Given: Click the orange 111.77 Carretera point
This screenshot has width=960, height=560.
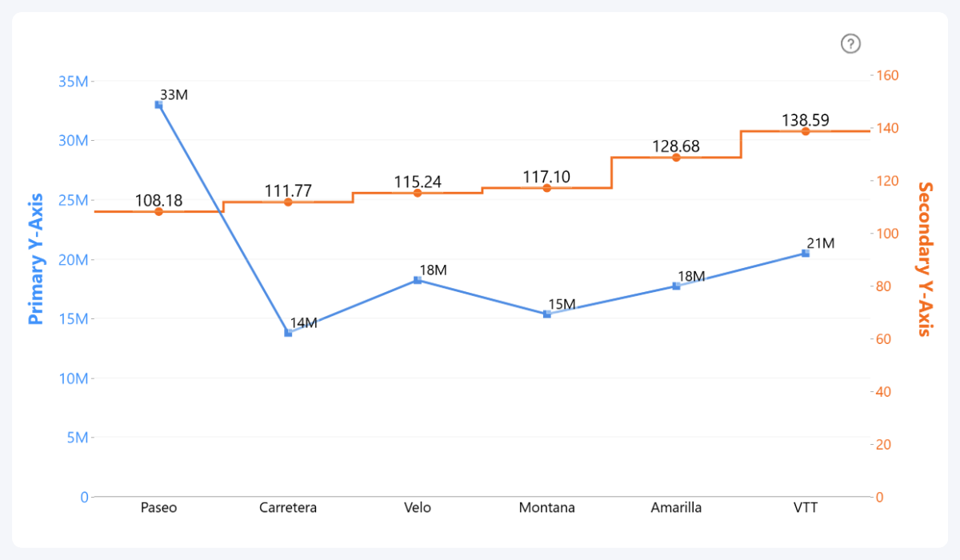Looking at the screenshot, I should [x=288, y=202].
